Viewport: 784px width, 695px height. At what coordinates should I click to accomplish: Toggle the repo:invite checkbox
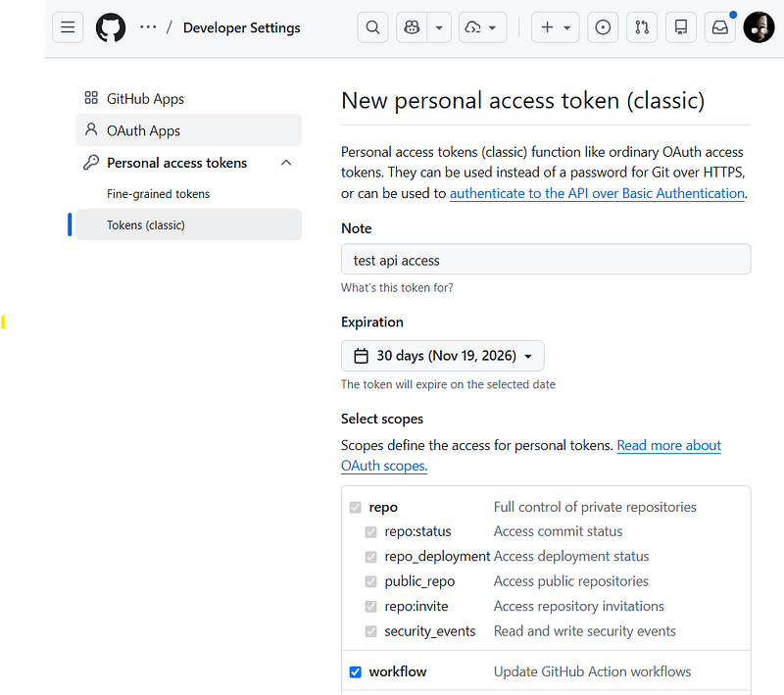click(x=371, y=607)
